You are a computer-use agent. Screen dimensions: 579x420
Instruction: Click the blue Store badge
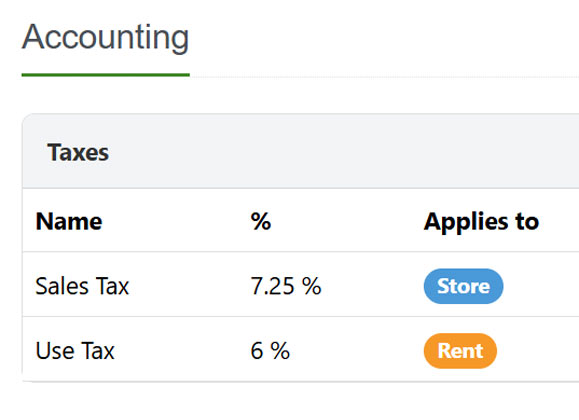463,286
